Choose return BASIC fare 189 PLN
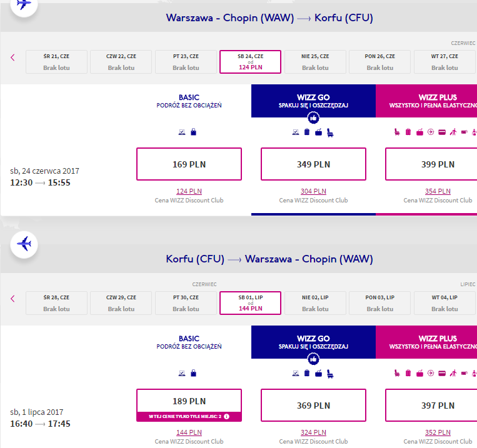 point(189,405)
